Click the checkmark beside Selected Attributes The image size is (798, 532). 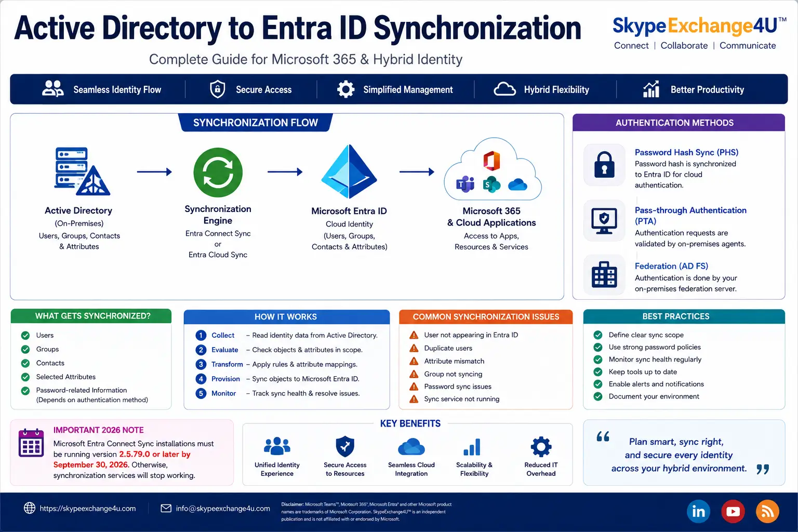25,377
